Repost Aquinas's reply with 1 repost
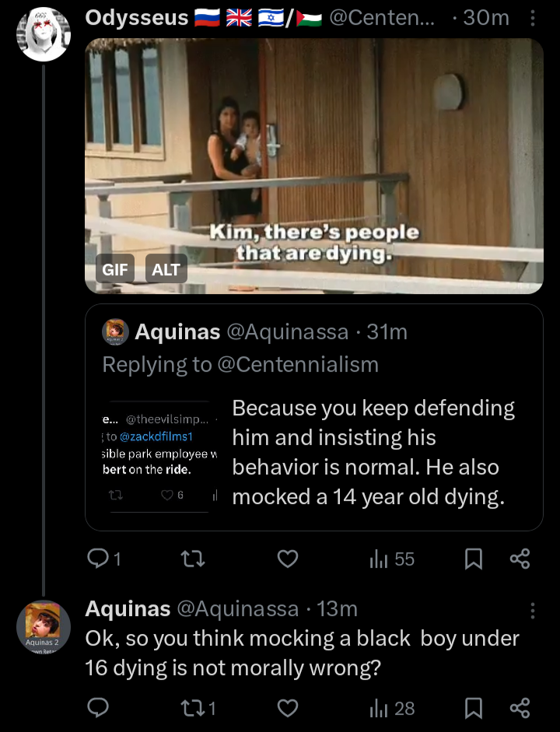The image size is (560, 732). point(198,708)
